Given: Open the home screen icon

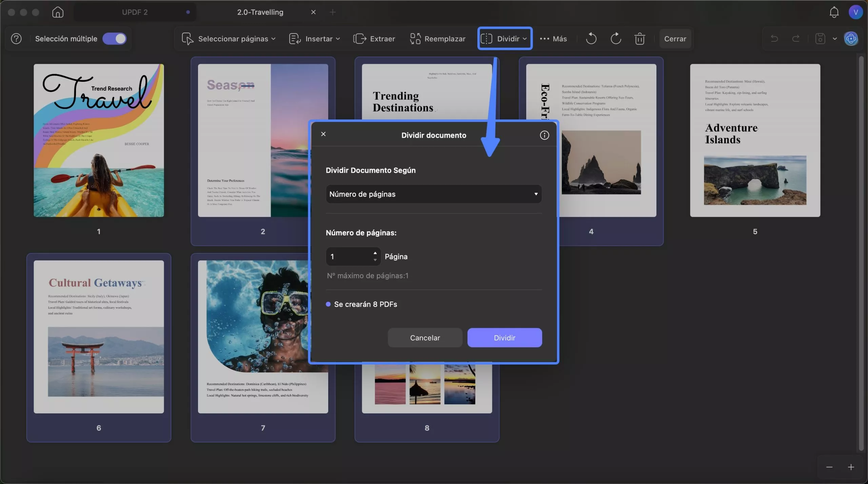Looking at the screenshot, I should pyautogui.click(x=58, y=12).
